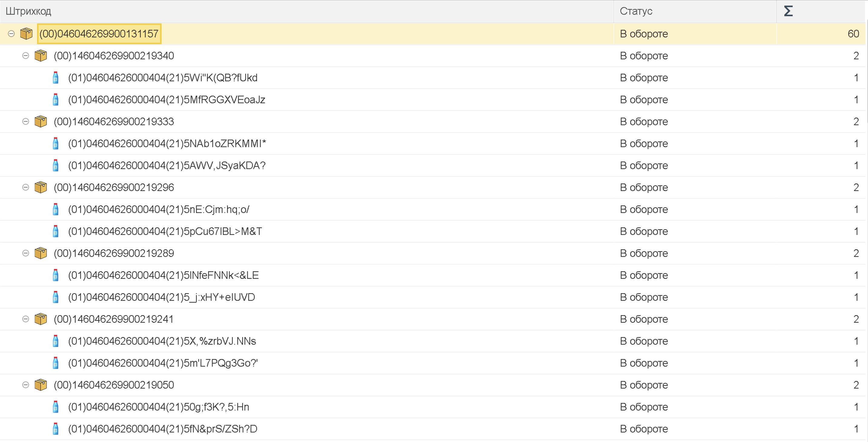The image size is (868, 442).
Task: Click box icon of package 146046269900219340
Action: click(x=41, y=56)
